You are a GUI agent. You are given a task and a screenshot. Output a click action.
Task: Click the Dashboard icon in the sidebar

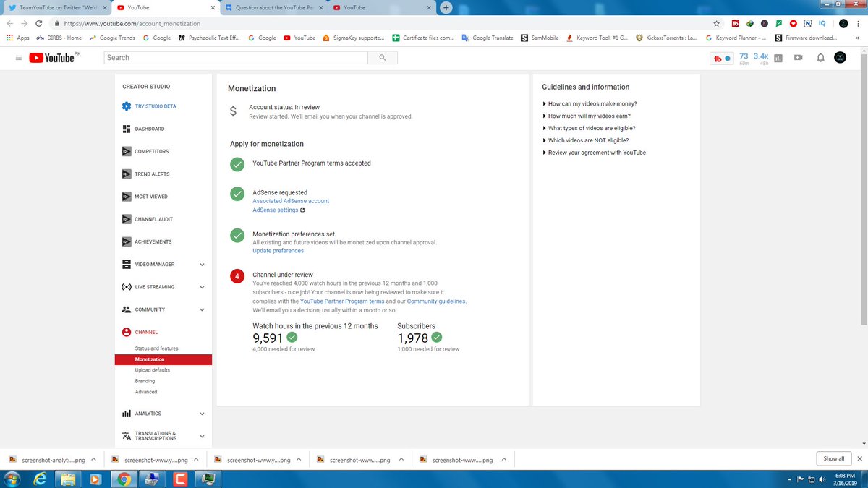(x=127, y=129)
